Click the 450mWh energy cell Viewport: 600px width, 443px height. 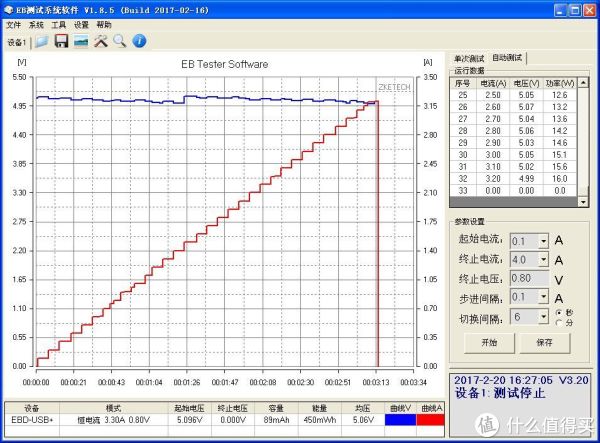pos(320,420)
